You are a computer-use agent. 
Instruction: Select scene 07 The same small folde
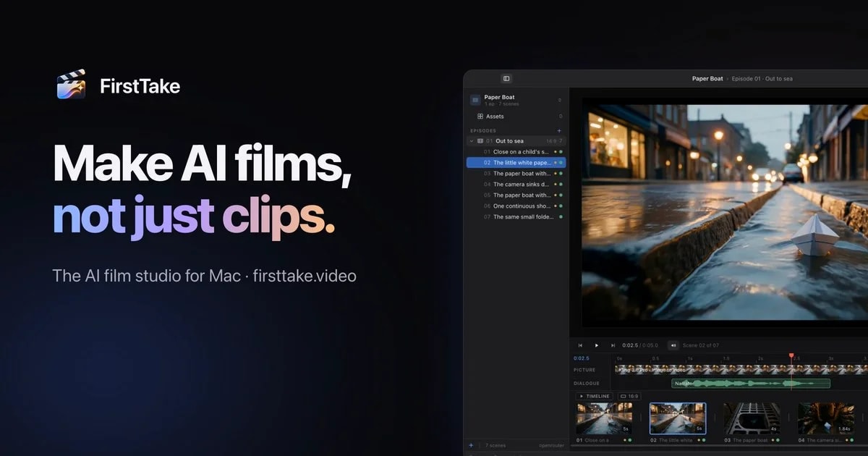pos(516,217)
